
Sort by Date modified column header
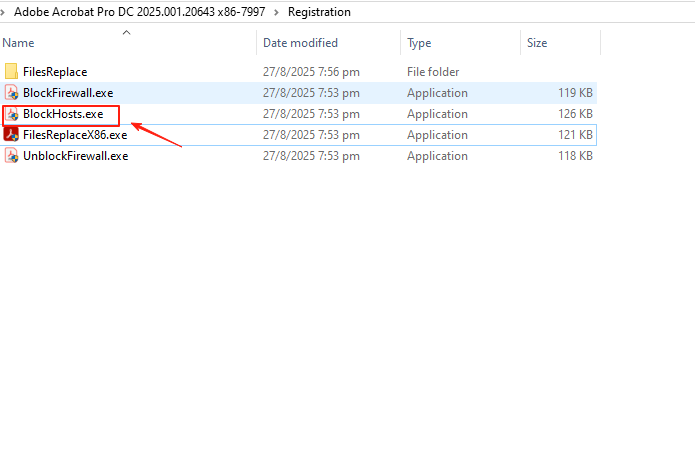(x=300, y=43)
